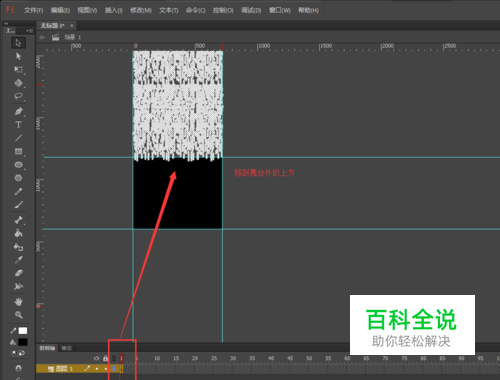Select the Zoom magnifier tool
Image resolution: width=500 pixels, height=380 pixels.
[18, 315]
